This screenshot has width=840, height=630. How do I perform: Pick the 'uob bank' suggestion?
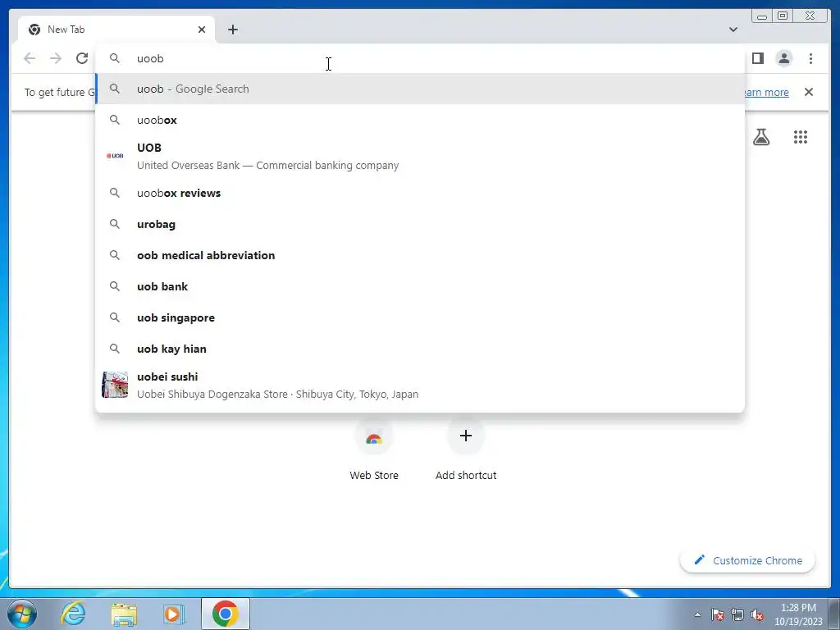tap(420, 286)
